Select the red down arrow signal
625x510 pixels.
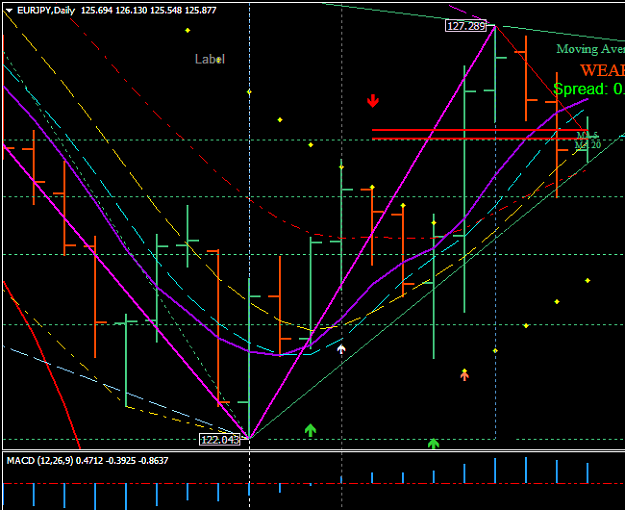point(373,101)
